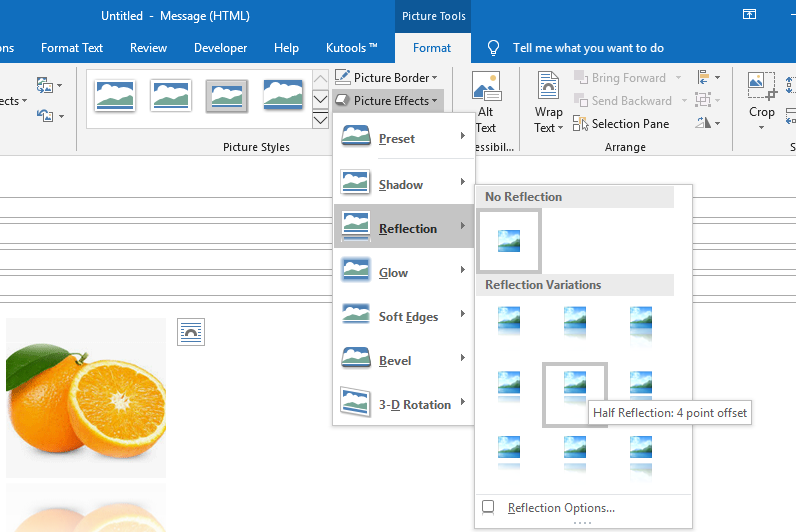Open the Crop dropdown arrow
Screen dimensions: 796x532
[x=761, y=127]
